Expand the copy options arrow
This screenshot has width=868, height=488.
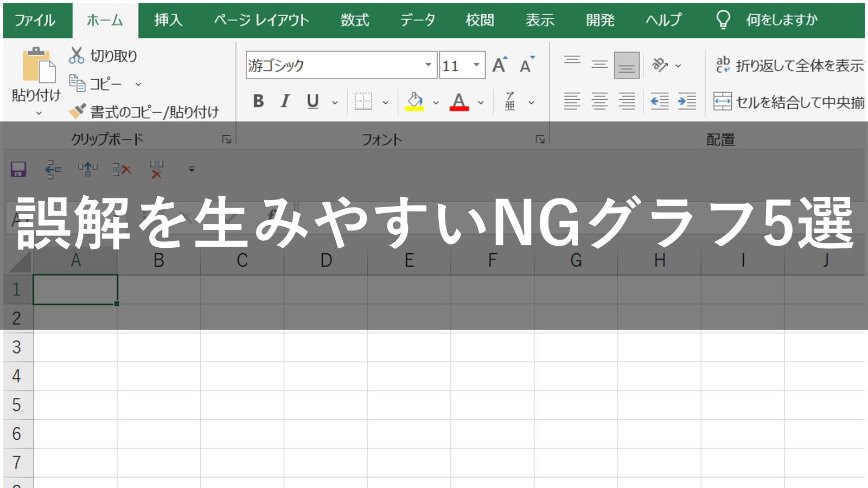tap(138, 84)
